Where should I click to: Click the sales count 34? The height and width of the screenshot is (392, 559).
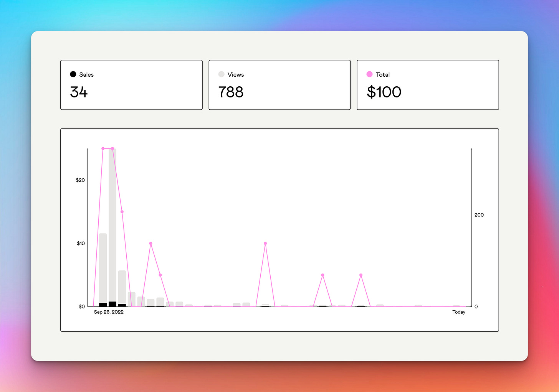(x=79, y=92)
